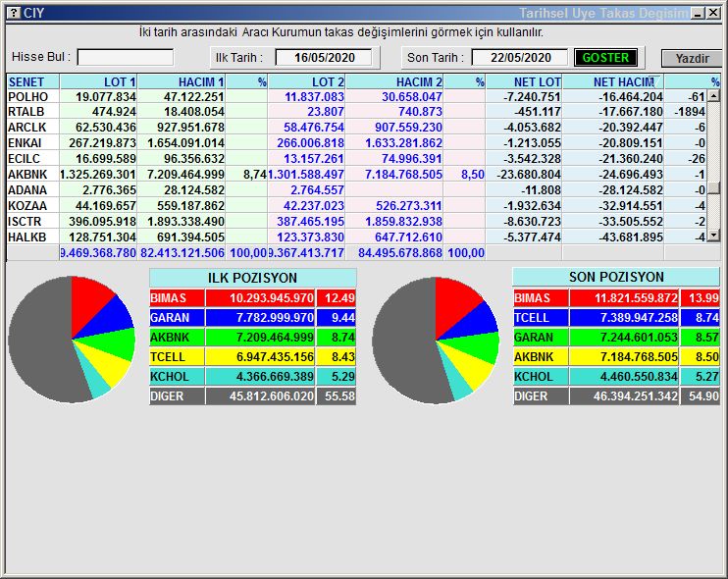The width and height of the screenshot is (728, 579).
Task: Sort by SENET column header
Action: (33, 81)
